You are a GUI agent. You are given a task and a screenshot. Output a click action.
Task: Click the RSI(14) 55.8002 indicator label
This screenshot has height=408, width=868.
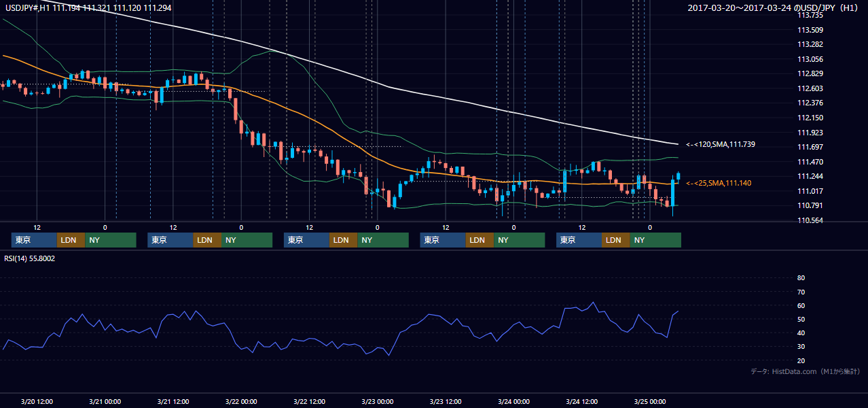[x=29, y=258]
